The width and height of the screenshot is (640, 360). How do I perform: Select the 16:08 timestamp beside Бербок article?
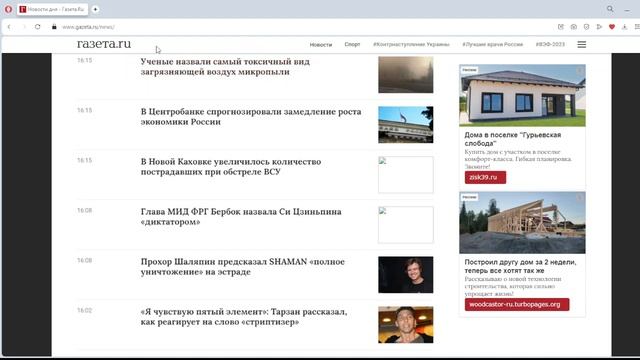(84, 211)
